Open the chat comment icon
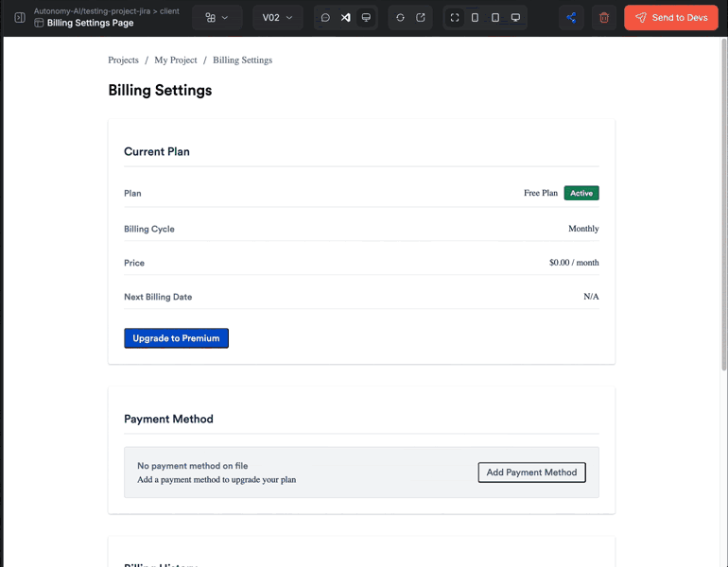 (325, 18)
